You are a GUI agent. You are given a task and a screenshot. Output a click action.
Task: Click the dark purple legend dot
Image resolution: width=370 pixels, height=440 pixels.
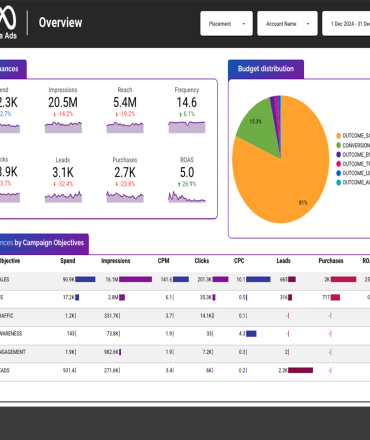pos(338,155)
